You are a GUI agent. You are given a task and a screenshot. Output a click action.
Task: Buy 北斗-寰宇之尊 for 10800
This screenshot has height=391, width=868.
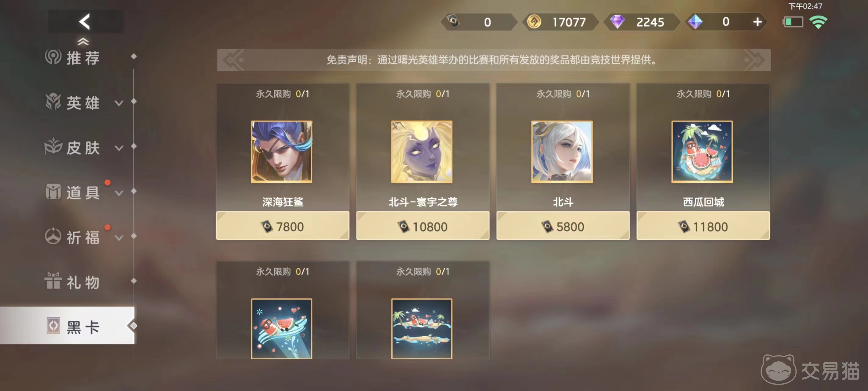click(x=423, y=226)
